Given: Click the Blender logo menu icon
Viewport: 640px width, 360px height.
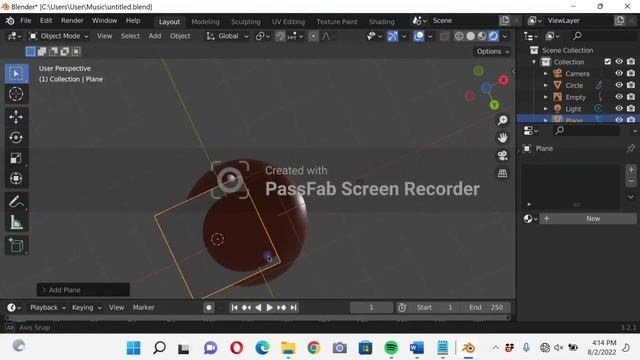Looking at the screenshot, I should [x=10, y=21].
